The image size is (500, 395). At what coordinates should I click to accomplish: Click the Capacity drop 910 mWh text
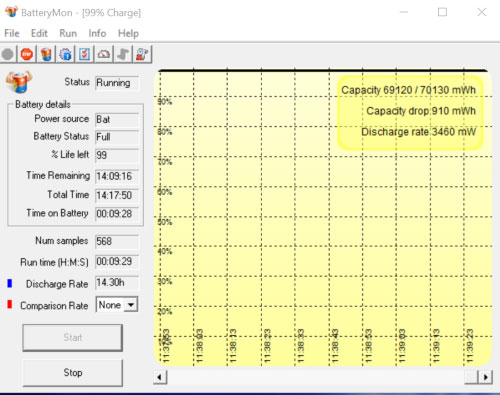tap(421, 111)
